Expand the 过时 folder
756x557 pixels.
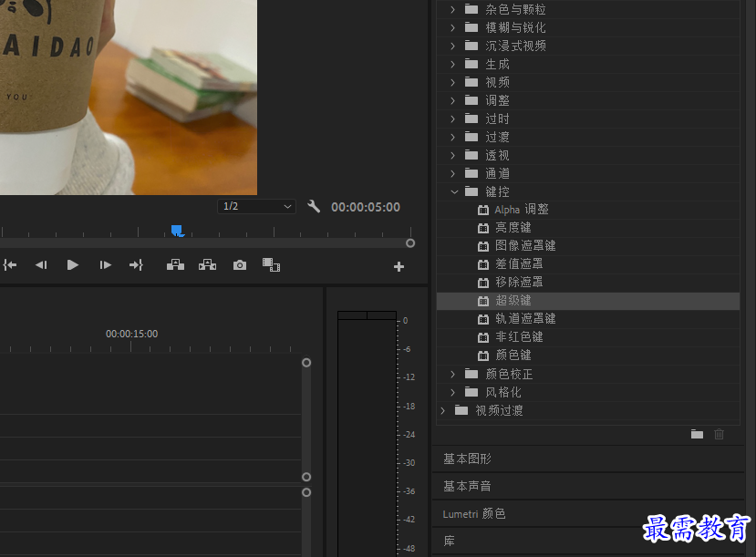click(x=452, y=119)
